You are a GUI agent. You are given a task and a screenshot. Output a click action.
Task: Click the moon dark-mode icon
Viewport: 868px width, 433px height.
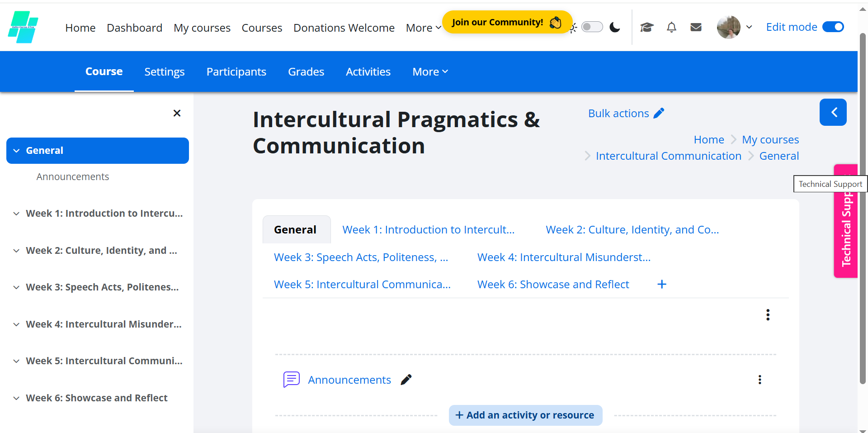point(615,28)
